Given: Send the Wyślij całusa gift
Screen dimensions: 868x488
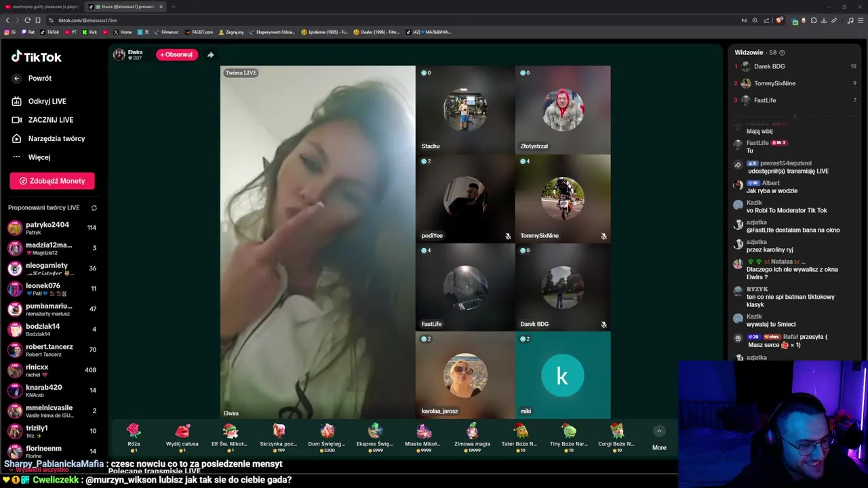Looking at the screenshot, I should click(x=182, y=438).
